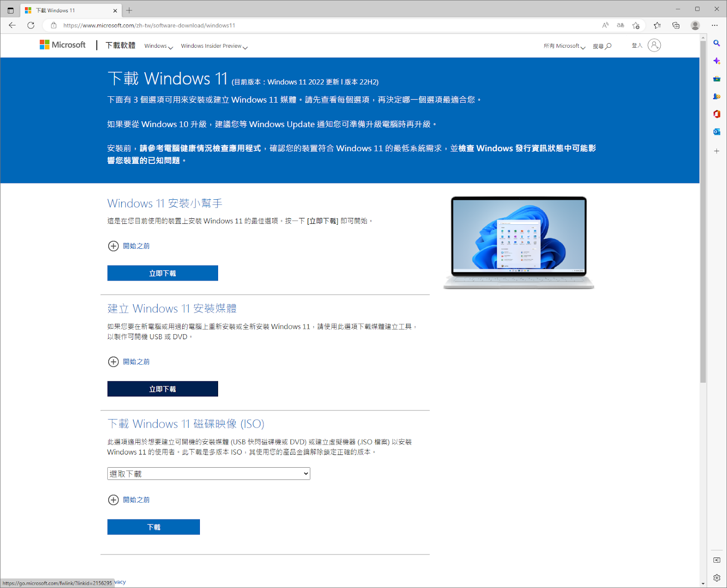Expand 所有 Microsoft menu
Image resolution: width=727 pixels, height=588 pixels.
[564, 46]
